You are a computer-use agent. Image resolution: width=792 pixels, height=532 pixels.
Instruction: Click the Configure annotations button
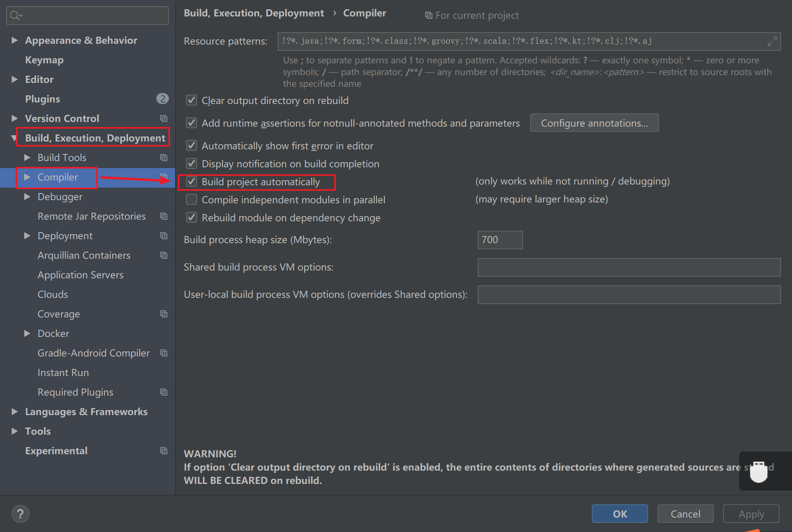(x=594, y=123)
